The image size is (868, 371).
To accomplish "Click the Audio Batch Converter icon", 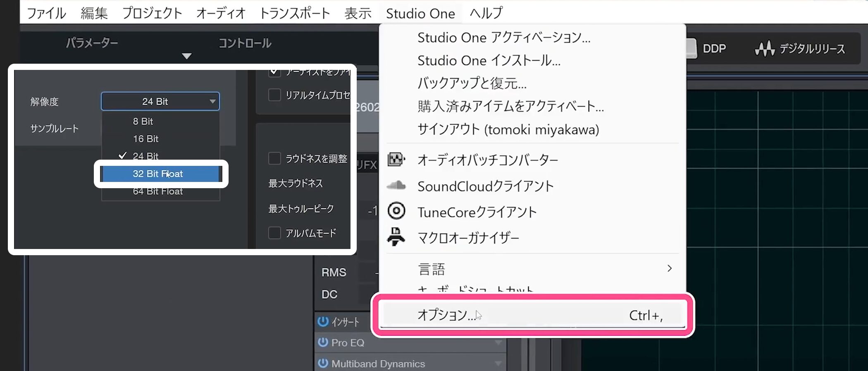I will point(396,159).
